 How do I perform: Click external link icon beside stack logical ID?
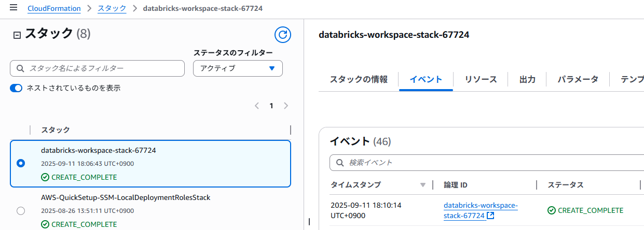pyautogui.click(x=490, y=215)
